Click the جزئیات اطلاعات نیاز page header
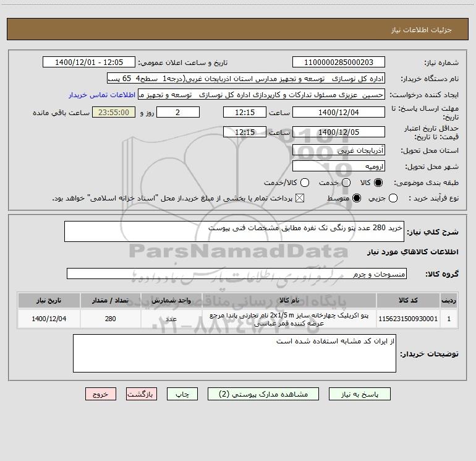 [422, 30]
